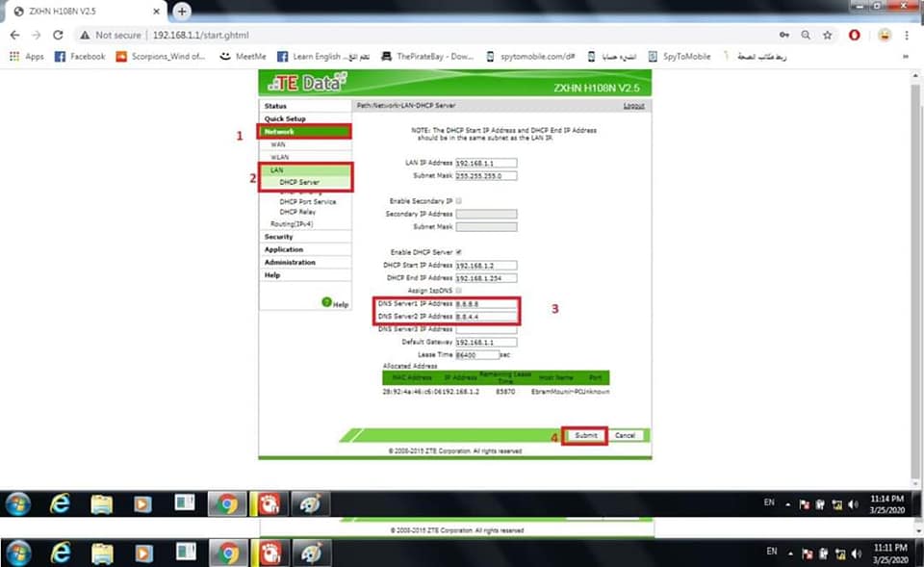Open the Facebook bookmark shortcut
Image resolution: width=924 pixels, height=567 pixels.
[x=80, y=57]
